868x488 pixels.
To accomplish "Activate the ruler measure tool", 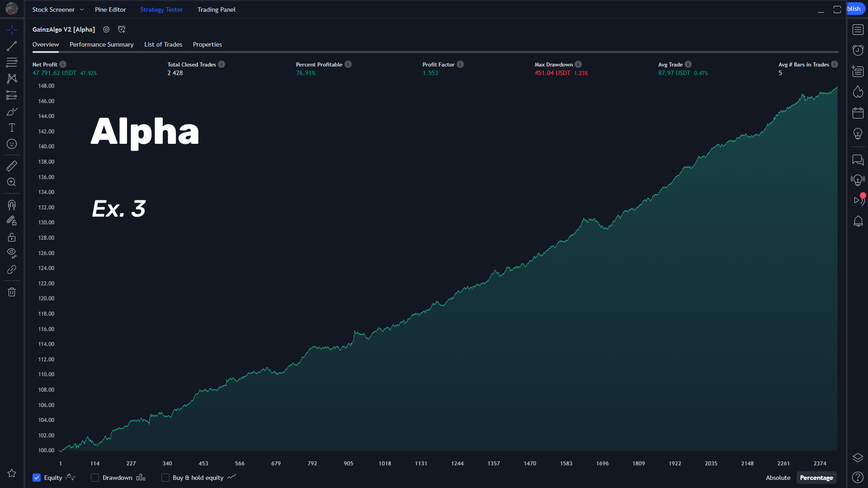I will [12, 166].
